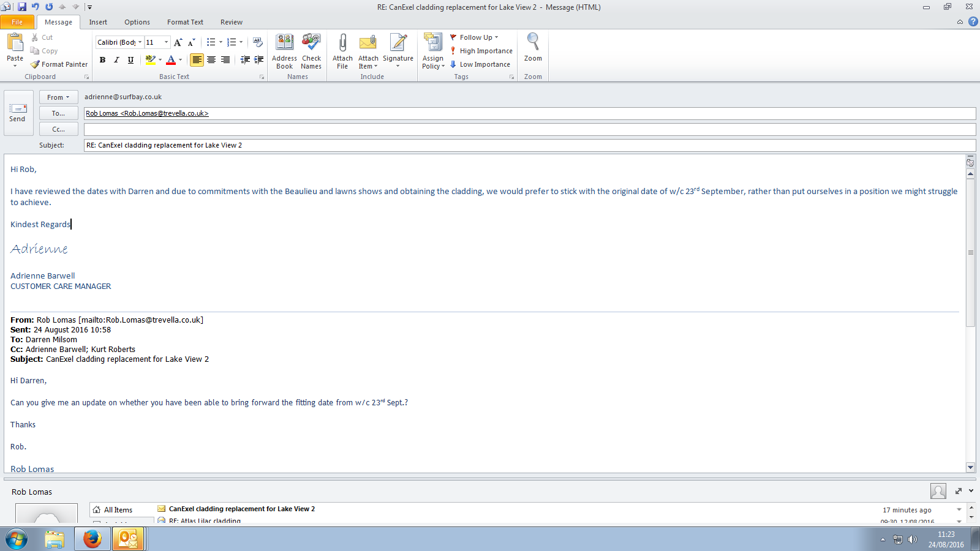Open the Zoom magnifier tool
Viewport: 980px width, 551px height.
(x=533, y=44)
